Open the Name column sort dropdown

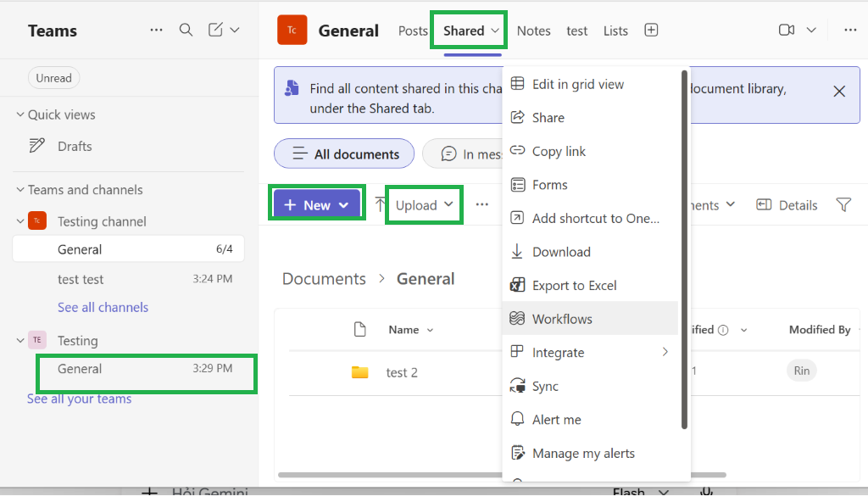click(430, 330)
